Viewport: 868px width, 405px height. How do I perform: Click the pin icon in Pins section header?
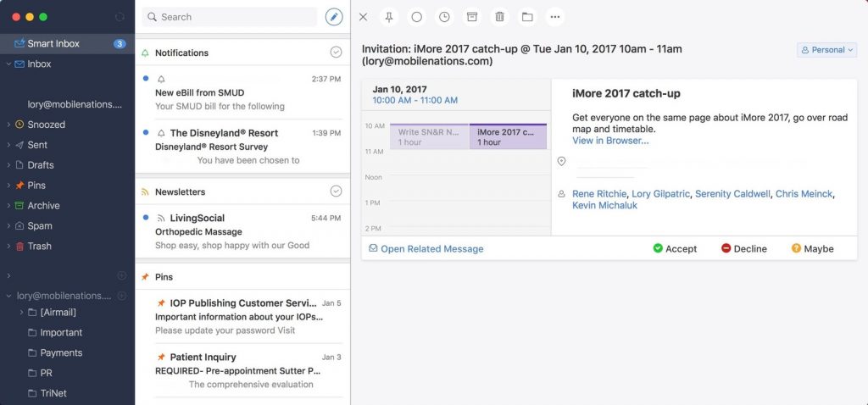(x=145, y=277)
